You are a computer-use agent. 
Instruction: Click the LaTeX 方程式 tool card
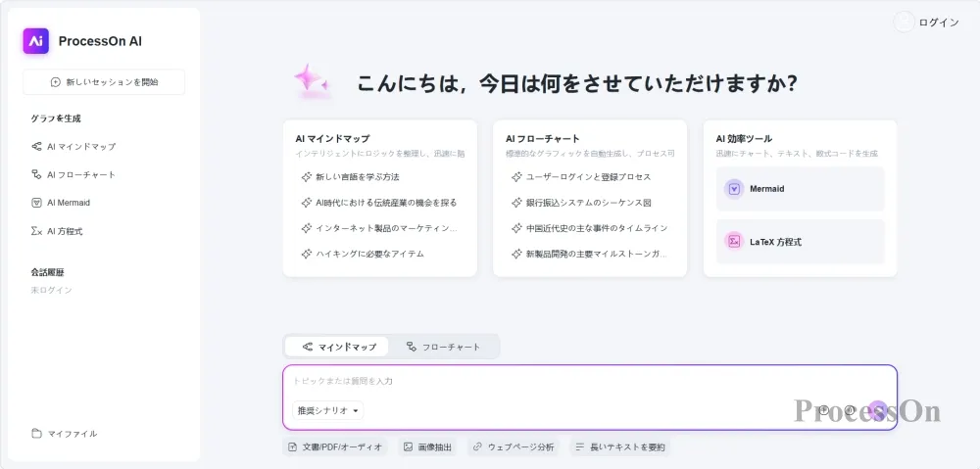pyautogui.click(x=800, y=242)
